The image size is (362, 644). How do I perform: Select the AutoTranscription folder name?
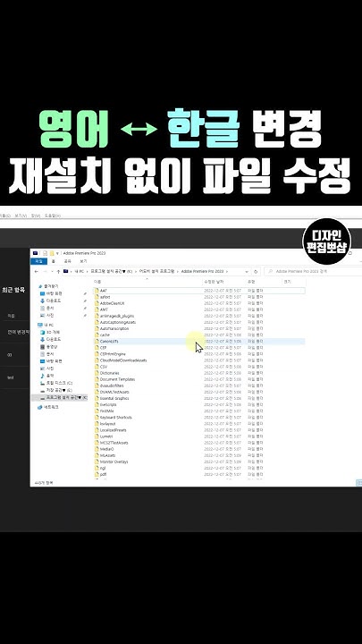click(x=114, y=328)
